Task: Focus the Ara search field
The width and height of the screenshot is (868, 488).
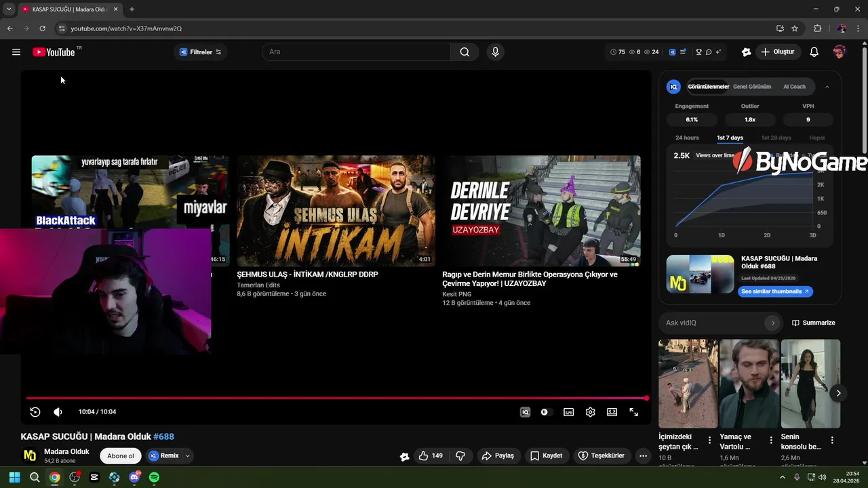Action: point(357,52)
